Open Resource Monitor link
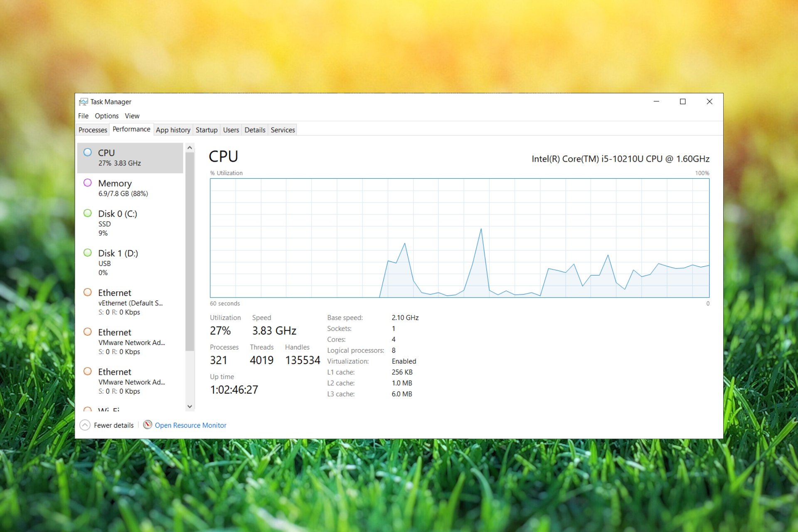This screenshot has height=532, width=798. [190, 425]
